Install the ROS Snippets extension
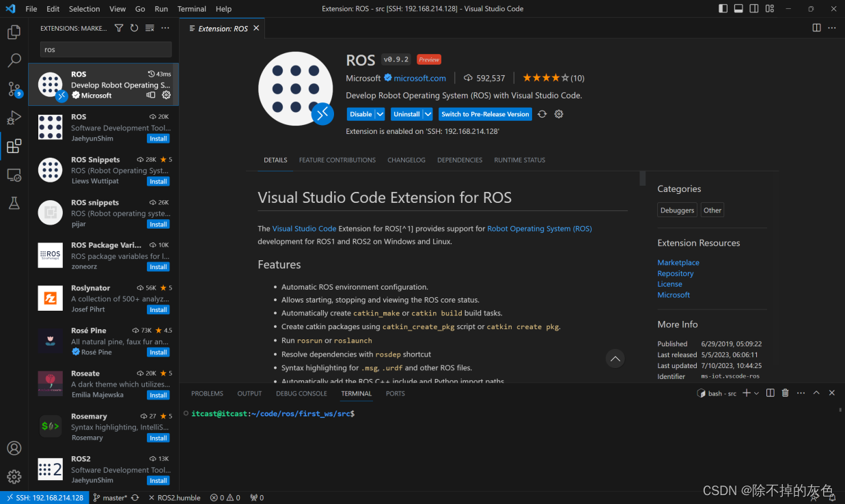 click(158, 181)
